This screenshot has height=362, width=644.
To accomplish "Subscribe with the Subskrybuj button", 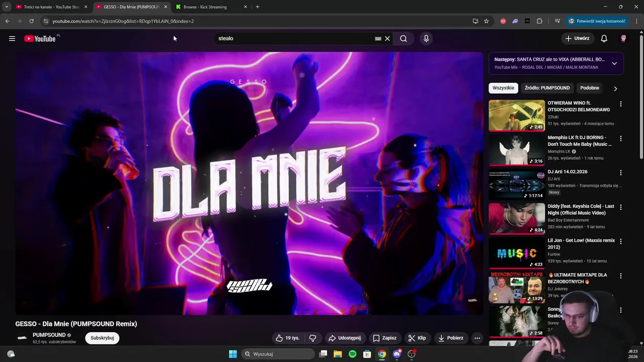I will [x=102, y=338].
